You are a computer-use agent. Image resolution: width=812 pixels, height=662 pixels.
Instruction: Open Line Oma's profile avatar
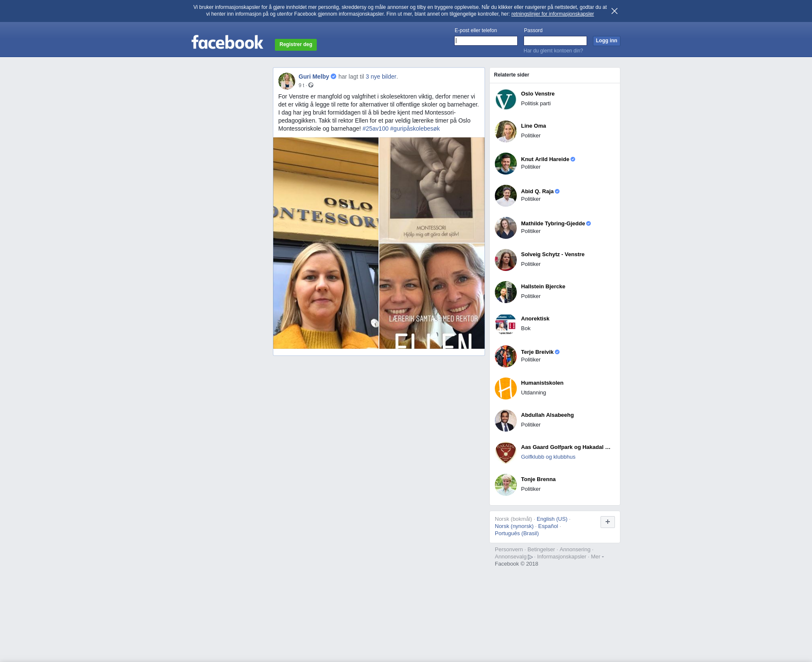[506, 131]
